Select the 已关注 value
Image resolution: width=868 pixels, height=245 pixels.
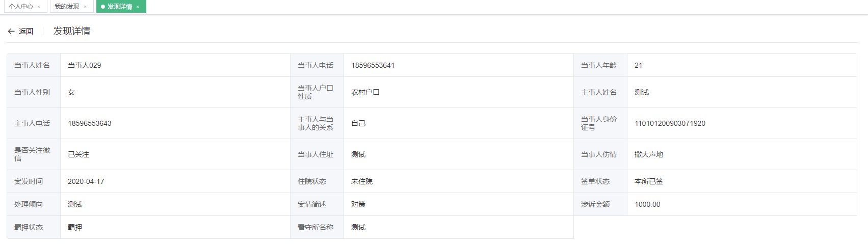click(x=78, y=154)
